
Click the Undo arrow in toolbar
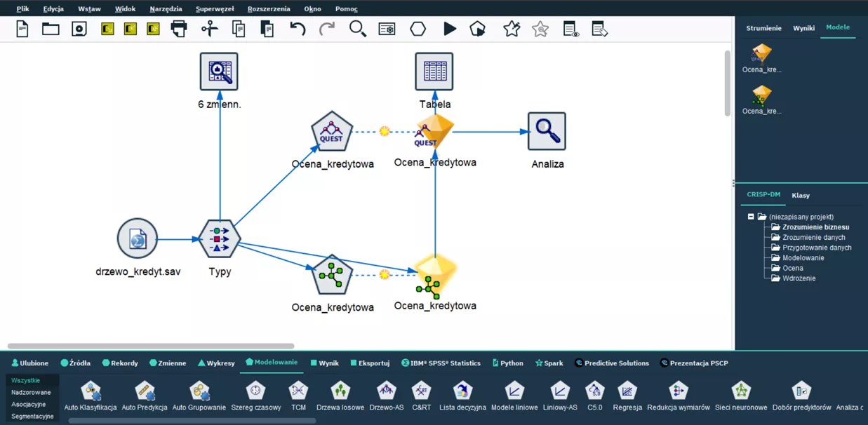[298, 29]
